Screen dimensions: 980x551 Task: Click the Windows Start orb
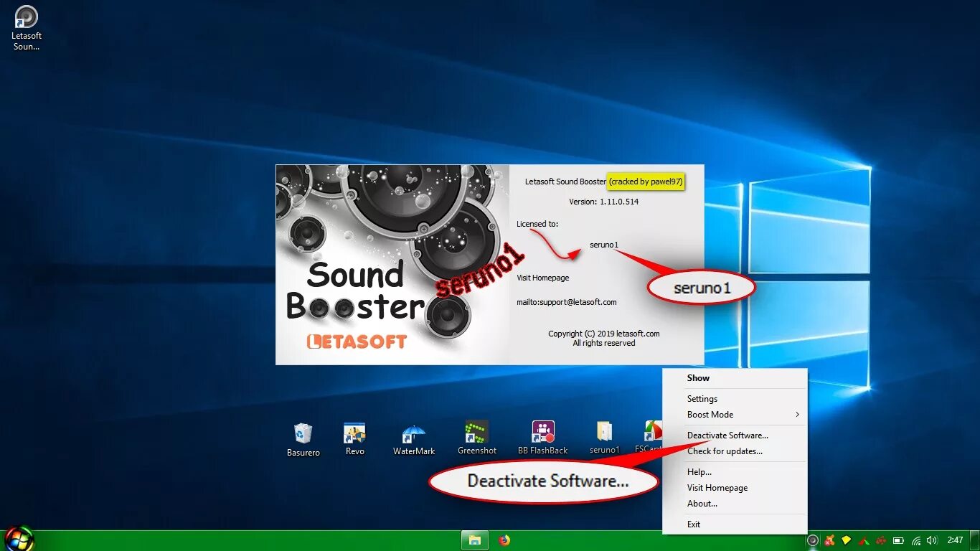click(x=19, y=540)
